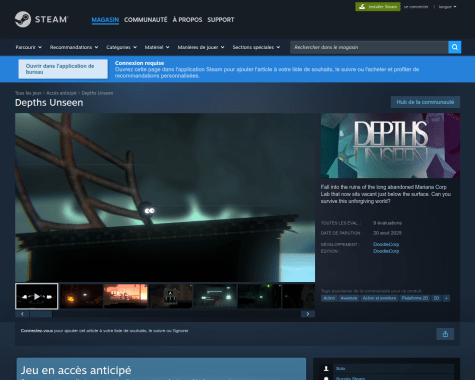Click the magnifier search button
Screen dimensions: 475x380
(455, 47)
